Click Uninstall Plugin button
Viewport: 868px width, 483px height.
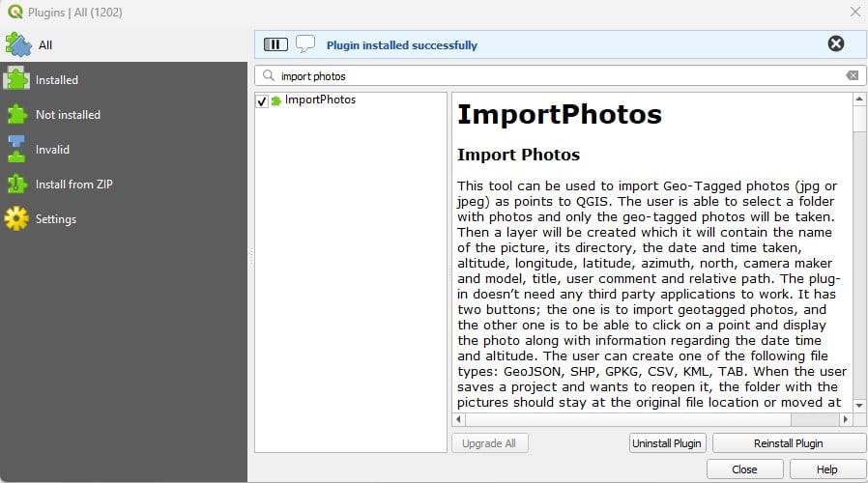pyautogui.click(x=667, y=443)
